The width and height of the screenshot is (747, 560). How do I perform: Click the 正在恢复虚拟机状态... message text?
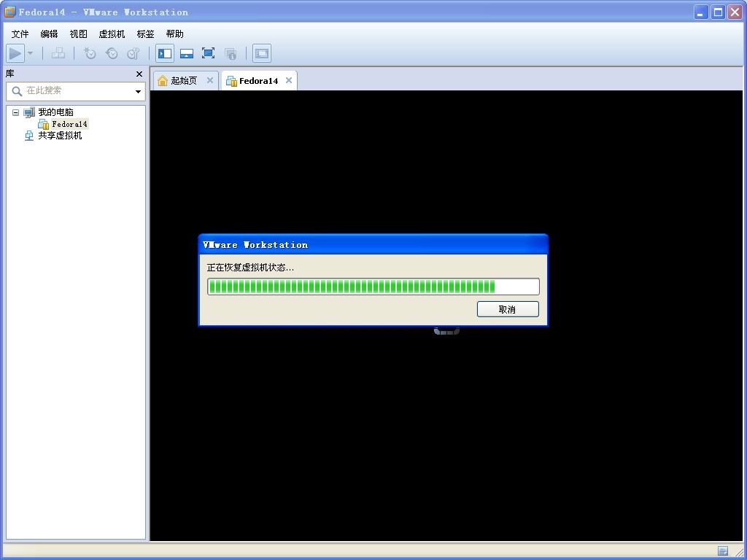click(x=251, y=268)
